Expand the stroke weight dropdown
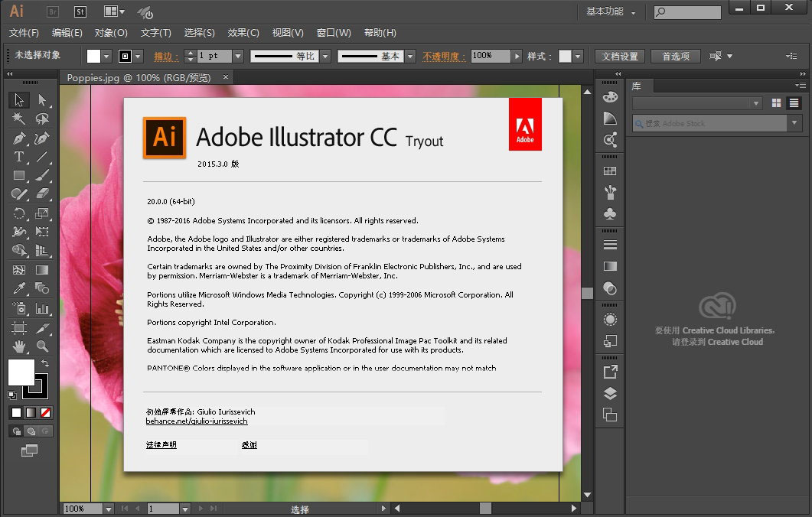 click(x=238, y=56)
